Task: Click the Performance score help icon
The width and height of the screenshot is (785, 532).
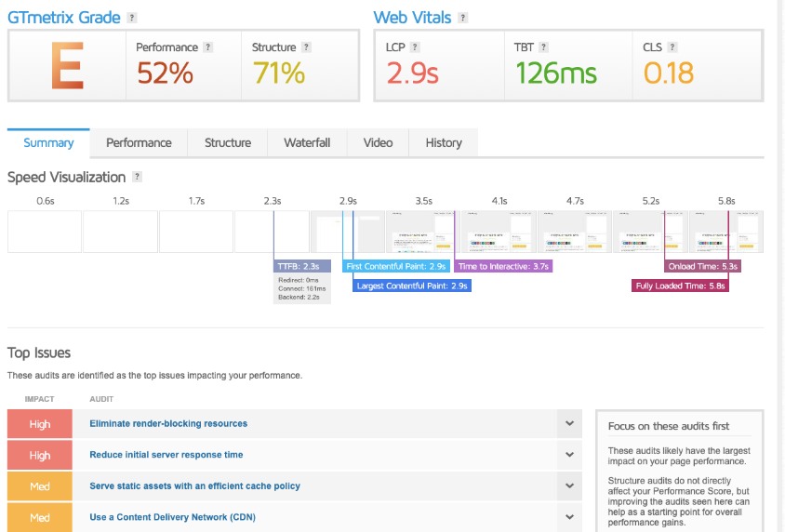Action: tap(207, 47)
